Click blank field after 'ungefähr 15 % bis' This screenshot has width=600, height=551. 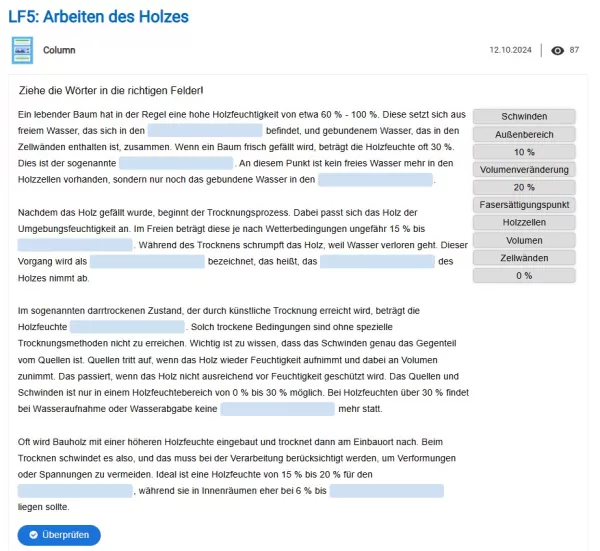click(75, 245)
